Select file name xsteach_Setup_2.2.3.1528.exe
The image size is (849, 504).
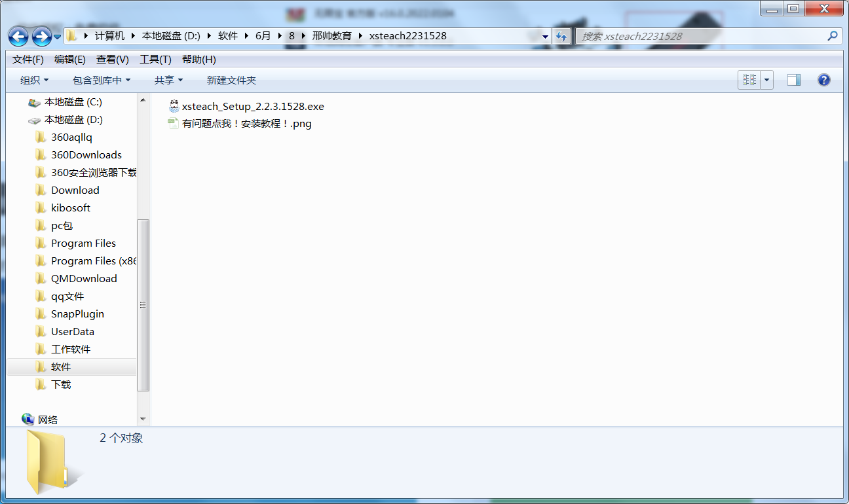tap(253, 106)
